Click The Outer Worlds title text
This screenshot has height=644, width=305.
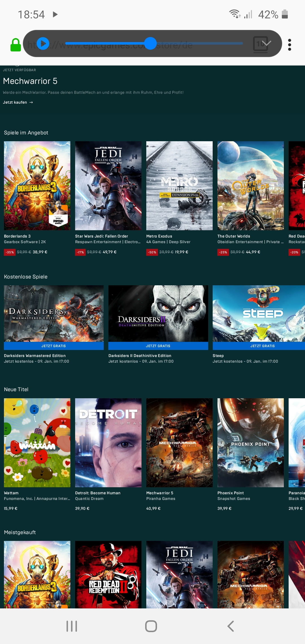(234, 236)
